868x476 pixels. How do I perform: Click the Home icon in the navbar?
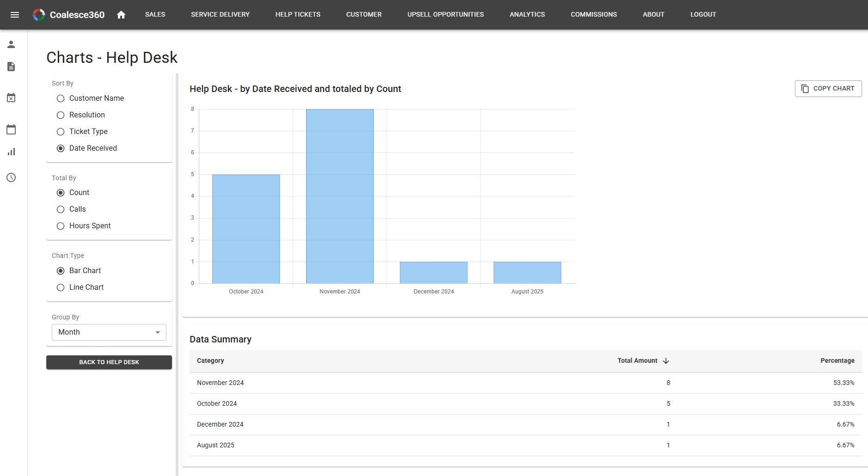point(121,14)
